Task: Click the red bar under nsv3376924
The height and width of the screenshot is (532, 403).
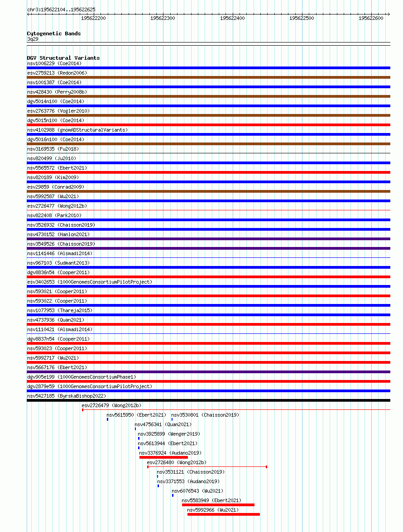Action: [163, 457]
